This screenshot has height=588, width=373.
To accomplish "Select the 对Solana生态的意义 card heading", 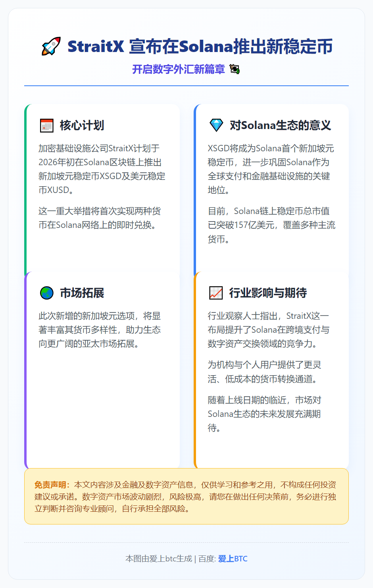I will click(x=280, y=125).
